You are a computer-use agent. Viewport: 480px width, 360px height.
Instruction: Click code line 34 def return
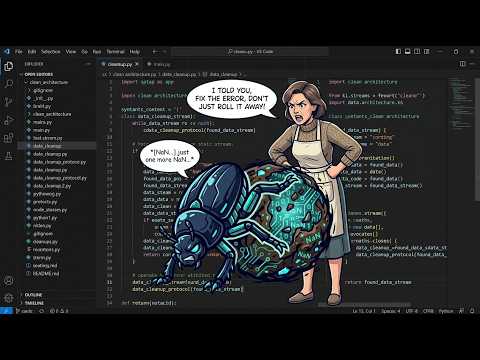[x=149, y=303]
